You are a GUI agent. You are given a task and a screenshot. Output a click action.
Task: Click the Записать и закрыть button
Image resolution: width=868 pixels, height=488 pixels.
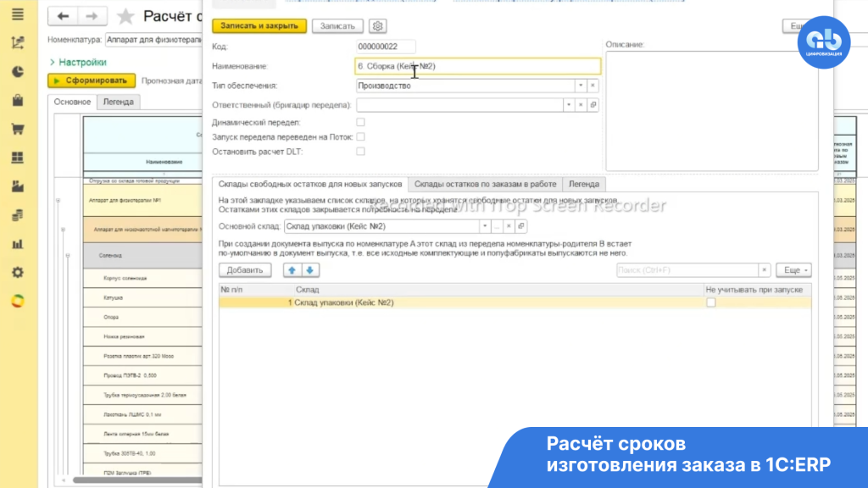(x=259, y=26)
